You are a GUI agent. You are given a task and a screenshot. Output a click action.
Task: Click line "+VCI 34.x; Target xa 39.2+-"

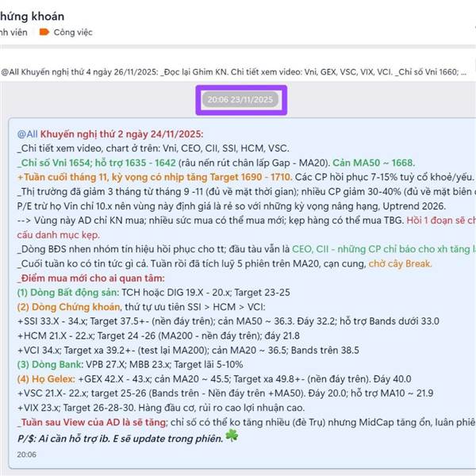(x=188, y=351)
